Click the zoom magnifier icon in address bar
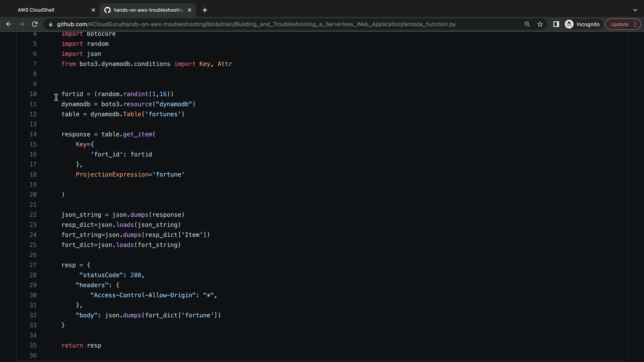Screen dimensions: 644x362 [x=527, y=24]
